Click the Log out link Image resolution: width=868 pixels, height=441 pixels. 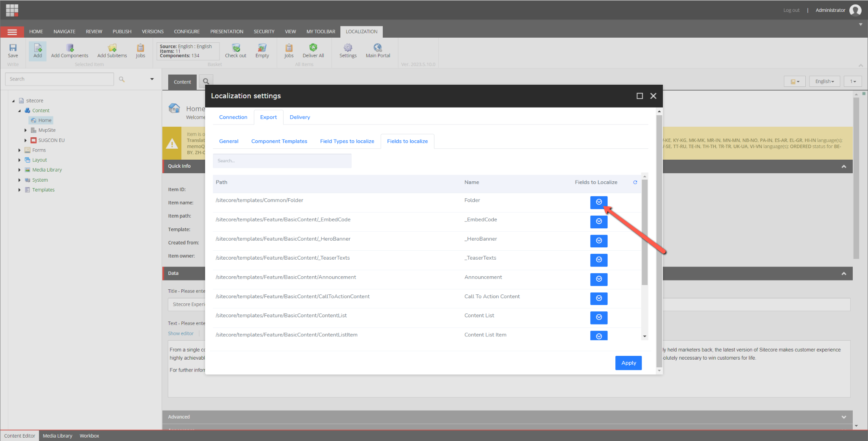[791, 10]
